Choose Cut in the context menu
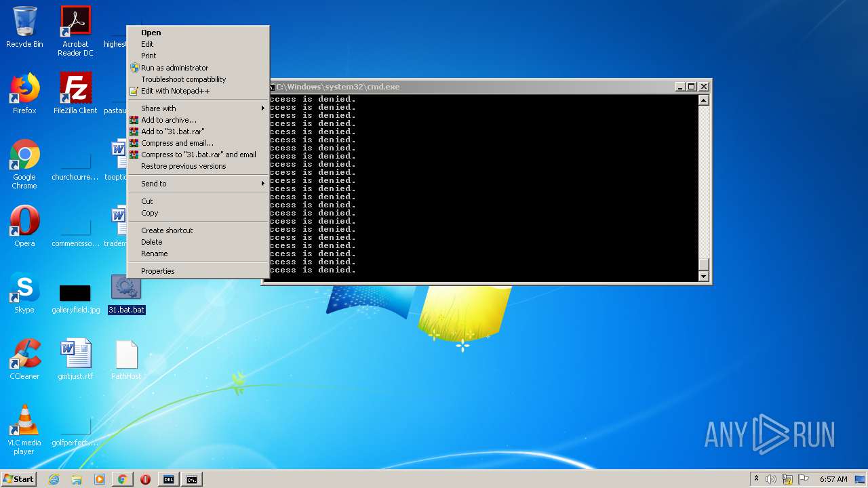 click(198, 201)
